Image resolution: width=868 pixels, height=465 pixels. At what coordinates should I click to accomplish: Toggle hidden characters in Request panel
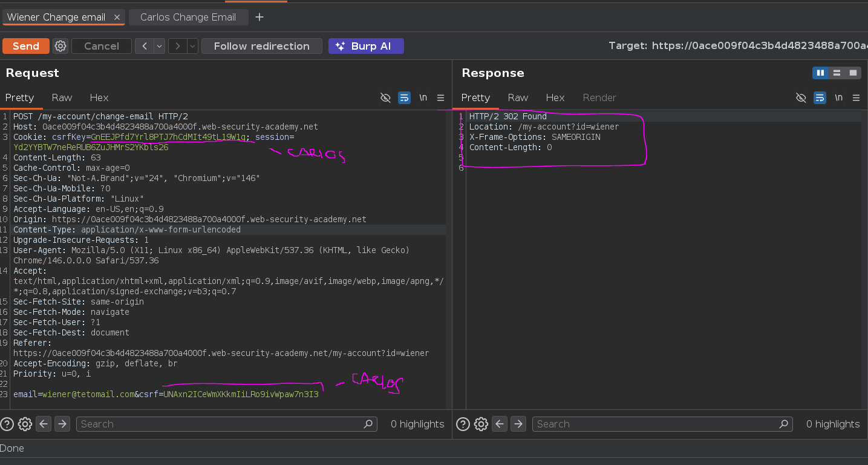[x=385, y=97]
